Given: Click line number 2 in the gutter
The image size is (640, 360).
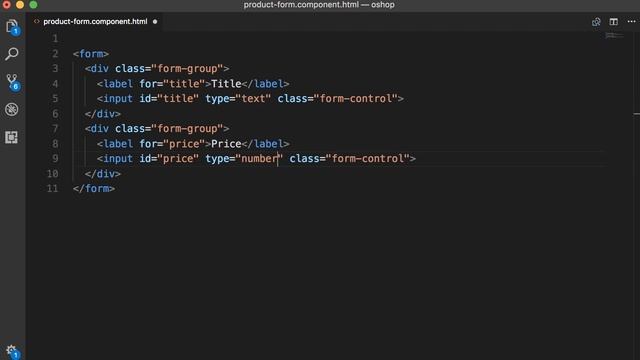Looking at the screenshot, I should point(55,53).
